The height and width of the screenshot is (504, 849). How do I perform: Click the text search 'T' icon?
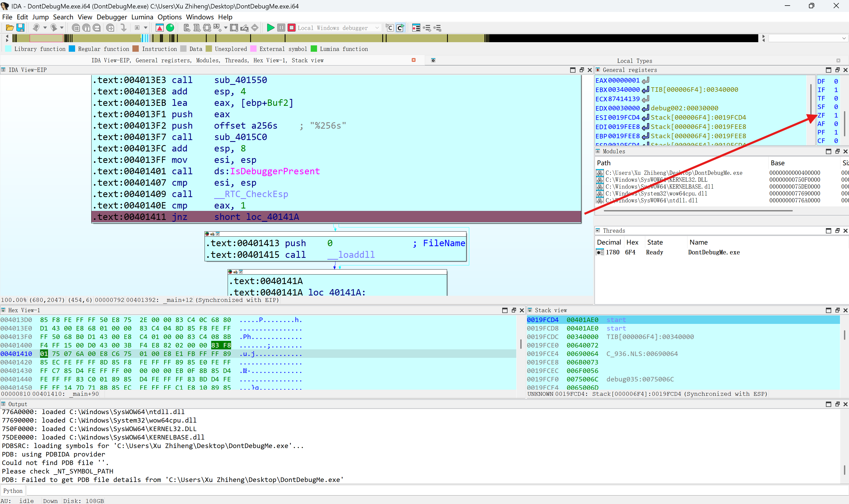tap(86, 28)
